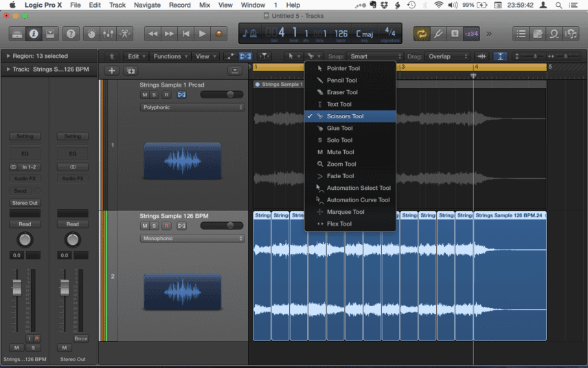Open the Functions menu
This screenshot has width=588, height=368.
(x=170, y=56)
